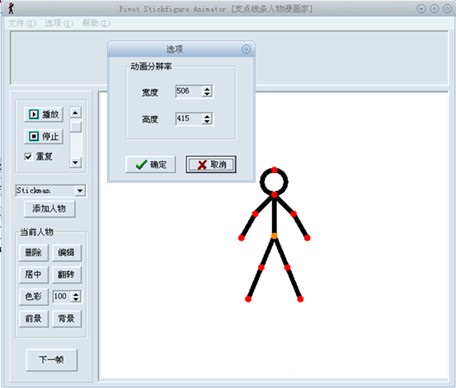Open the 选项 options menu
The image size is (456, 388).
pyautogui.click(x=59, y=23)
